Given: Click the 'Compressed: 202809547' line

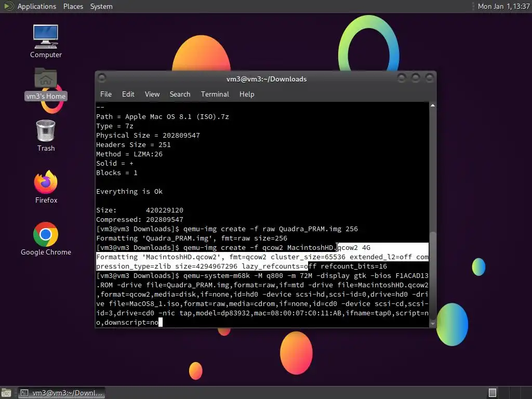Looking at the screenshot, I should pos(140,220).
